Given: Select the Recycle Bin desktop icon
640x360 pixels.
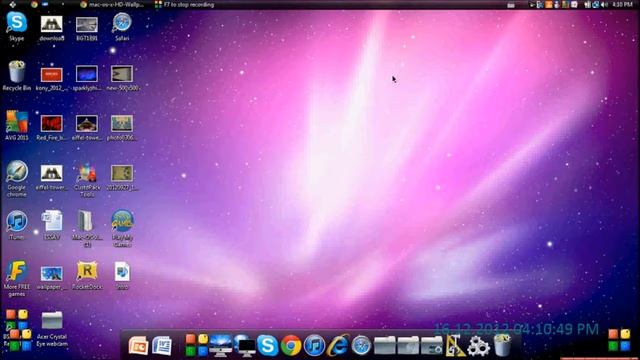Looking at the screenshot, I should tap(17, 76).
